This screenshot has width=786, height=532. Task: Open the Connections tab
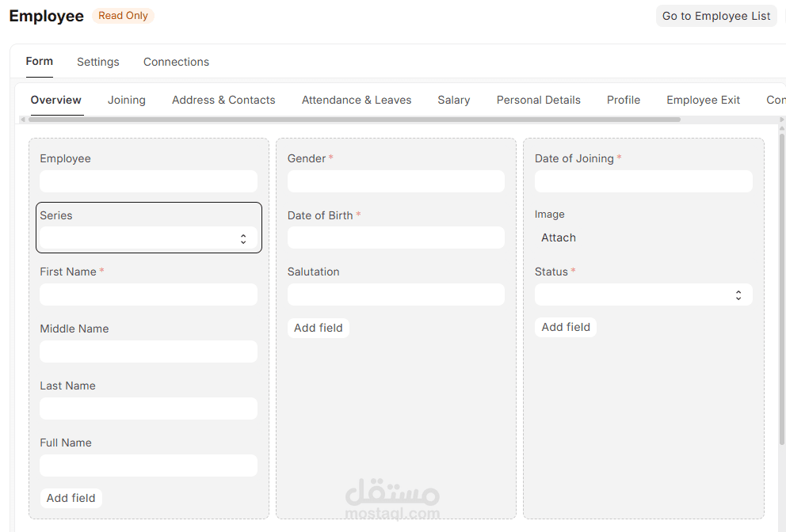[x=176, y=62]
